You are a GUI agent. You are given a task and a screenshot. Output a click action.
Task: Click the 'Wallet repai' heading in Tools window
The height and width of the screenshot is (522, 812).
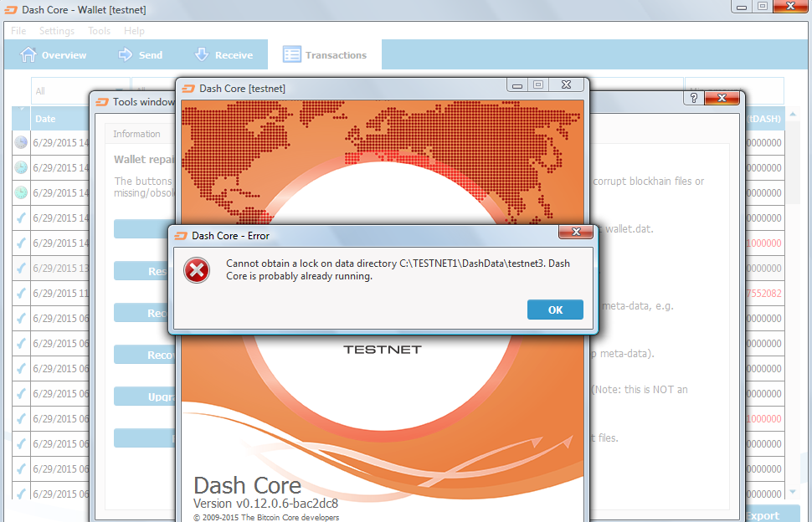coord(145,159)
